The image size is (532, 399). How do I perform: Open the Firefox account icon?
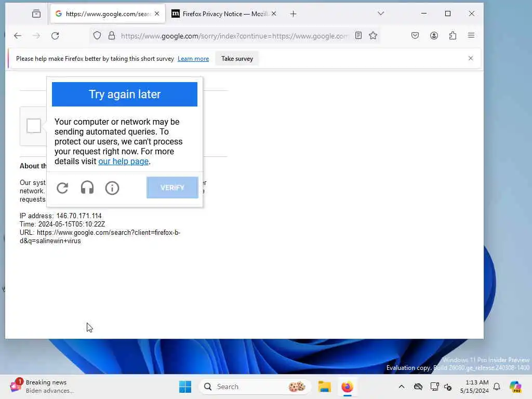coord(434,35)
